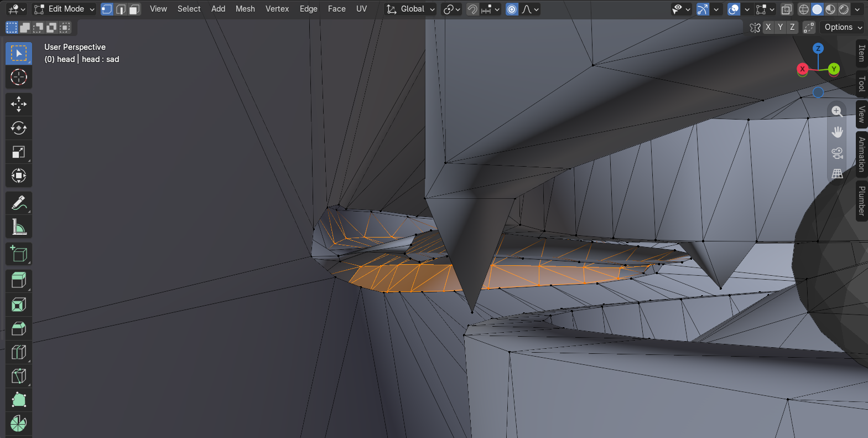
Task: Open the View menu in header
Action: 158,9
